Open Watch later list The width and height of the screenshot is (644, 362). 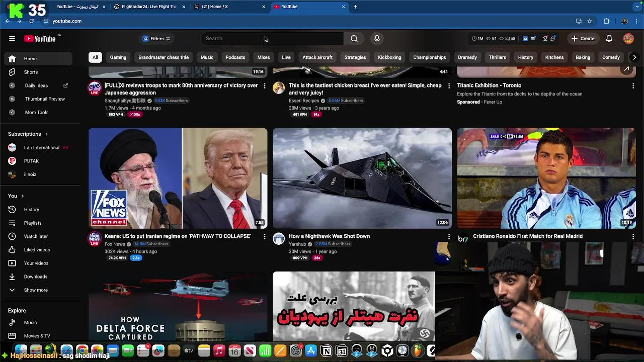[x=36, y=236]
